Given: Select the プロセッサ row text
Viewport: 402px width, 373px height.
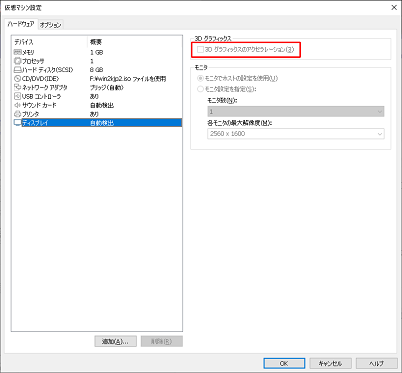Looking at the screenshot, I should 33,61.
